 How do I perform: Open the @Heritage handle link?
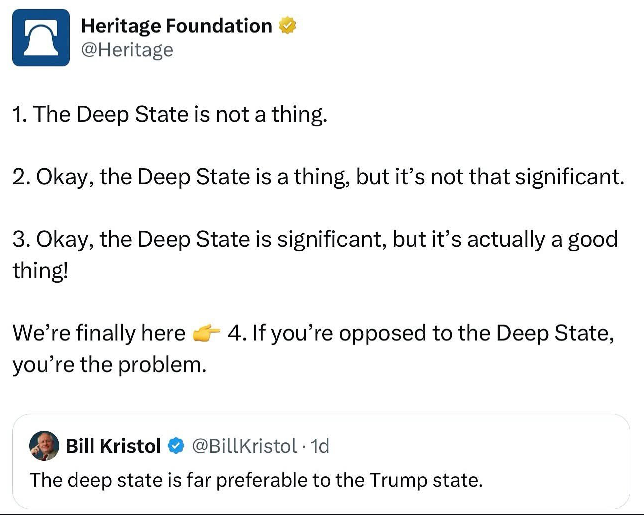pyautogui.click(x=126, y=50)
